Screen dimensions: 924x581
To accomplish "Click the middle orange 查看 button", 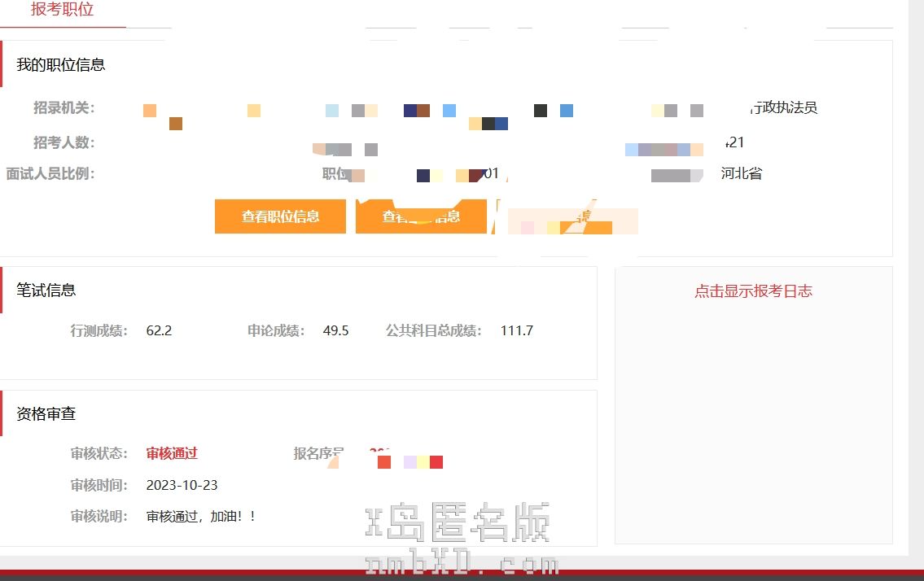I will coord(420,216).
